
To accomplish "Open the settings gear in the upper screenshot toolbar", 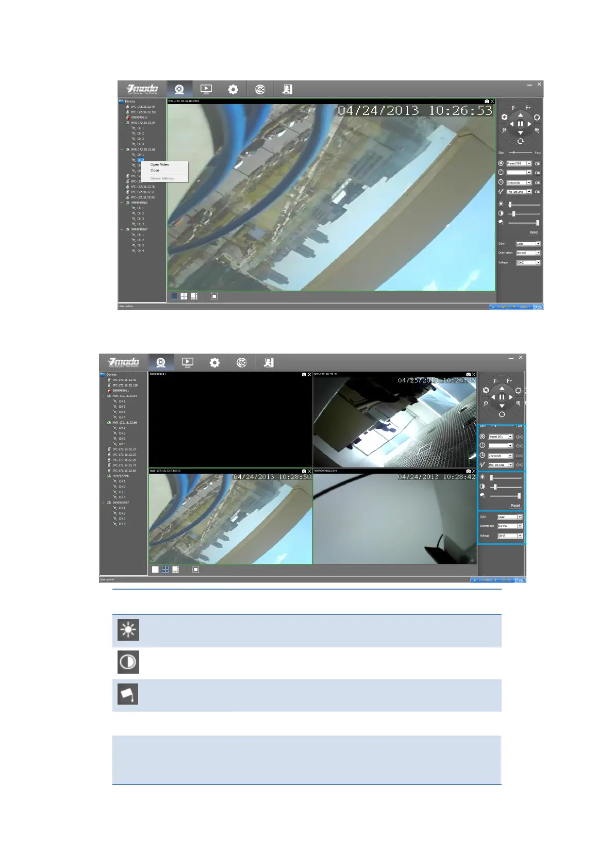I will (233, 90).
